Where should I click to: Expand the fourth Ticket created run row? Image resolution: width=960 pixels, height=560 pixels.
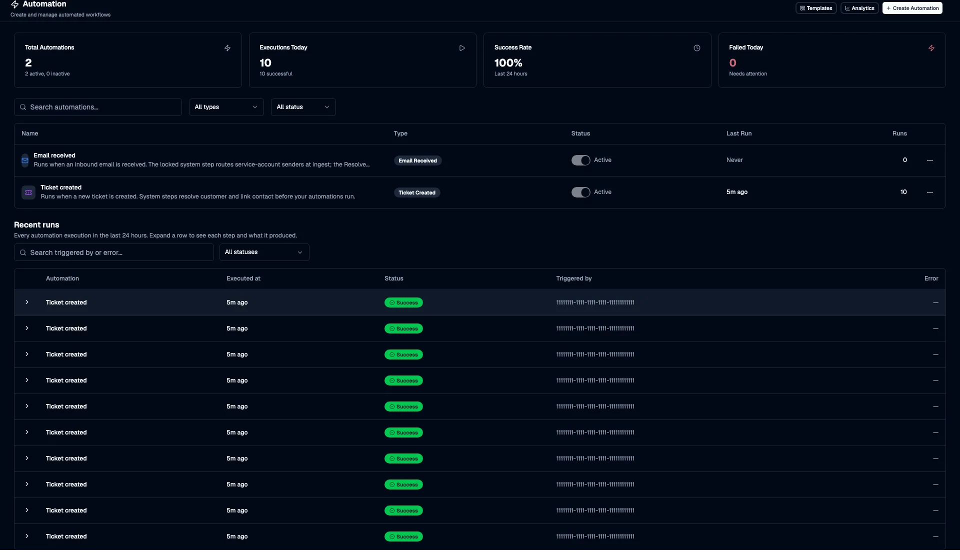[27, 380]
